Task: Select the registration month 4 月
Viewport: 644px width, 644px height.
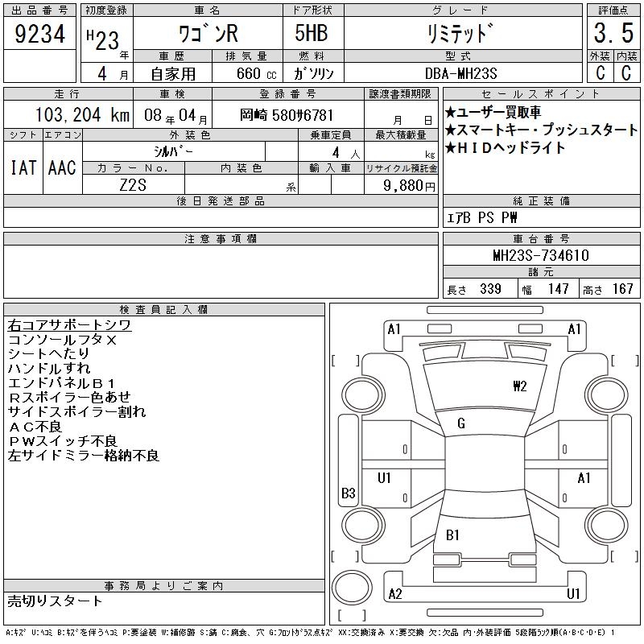Action: [113, 74]
